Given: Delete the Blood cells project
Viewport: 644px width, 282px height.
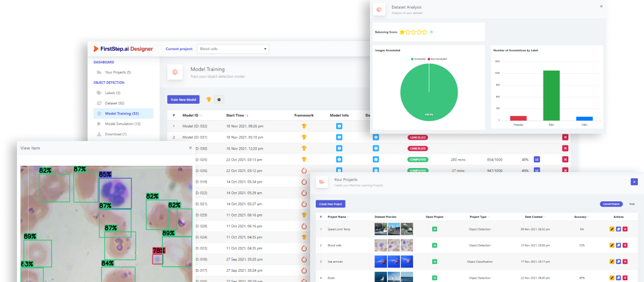Looking at the screenshot, I should pos(625,245).
